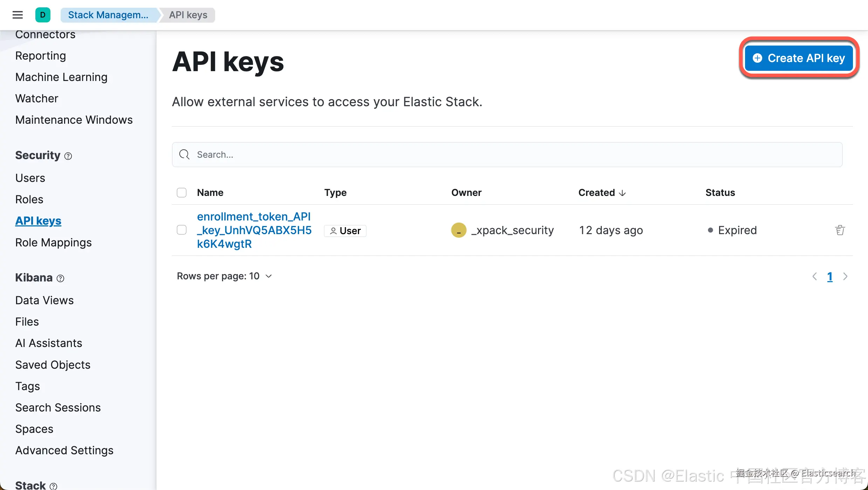Open Saved Objects in the sidebar

pyautogui.click(x=53, y=365)
